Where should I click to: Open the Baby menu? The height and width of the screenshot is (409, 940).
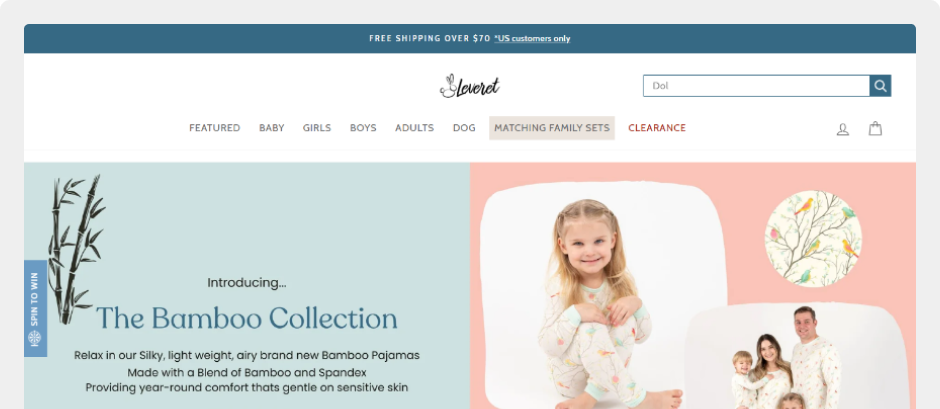click(272, 128)
